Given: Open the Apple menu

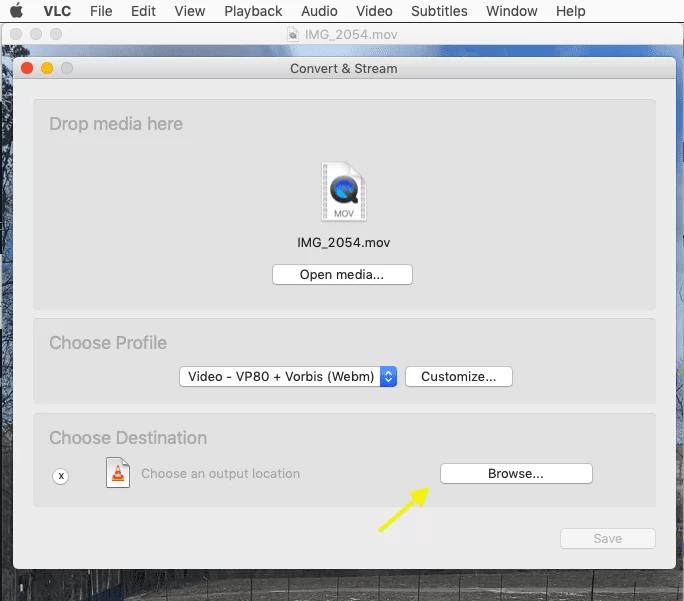Looking at the screenshot, I should [x=16, y=10].
